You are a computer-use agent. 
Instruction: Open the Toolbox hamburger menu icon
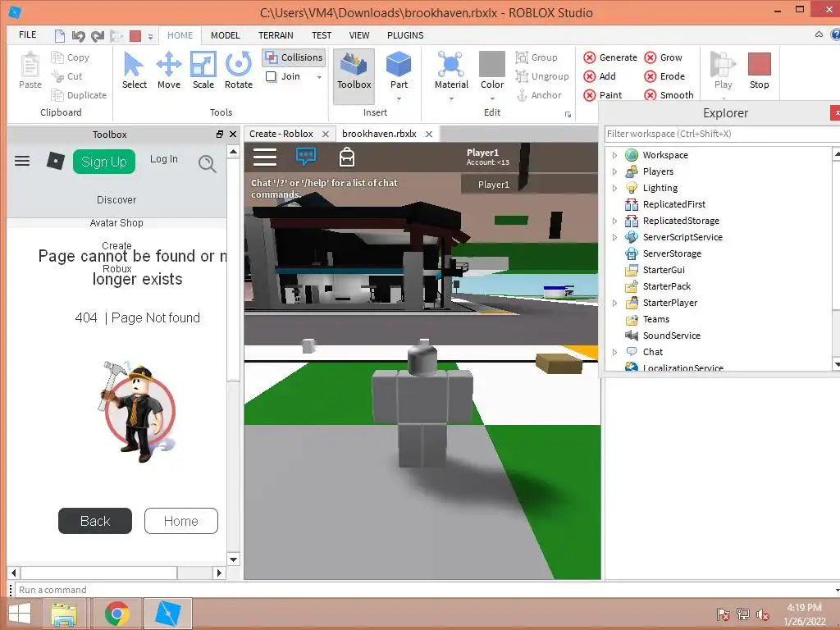click(x=22, y=161)
